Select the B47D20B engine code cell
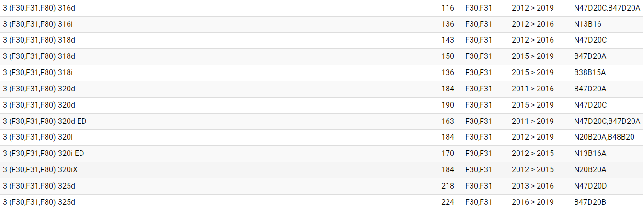 coord(590,202)
